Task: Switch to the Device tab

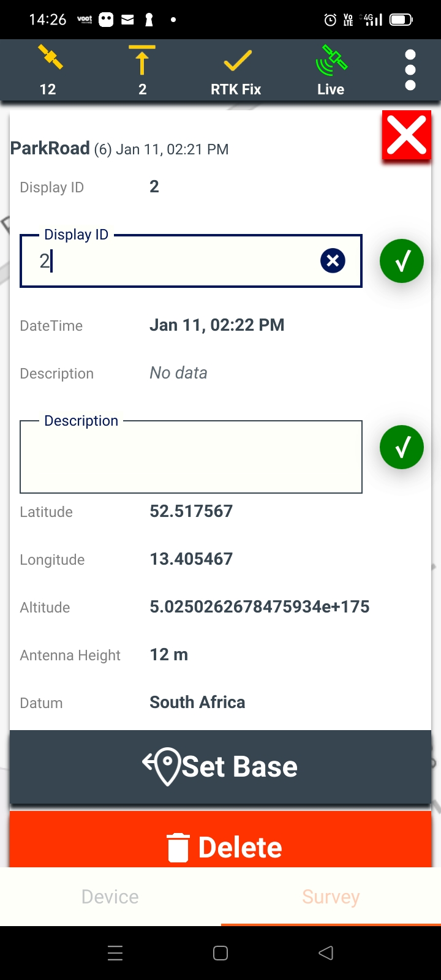Action: point(110,897)
